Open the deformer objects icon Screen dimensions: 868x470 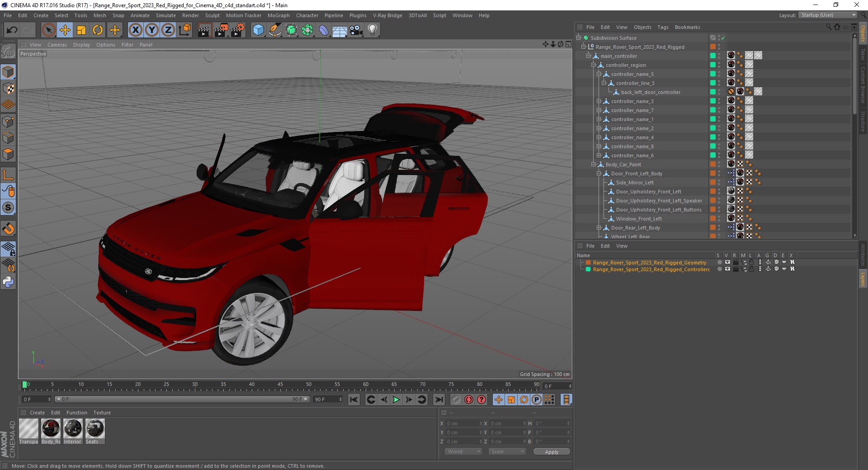pyautogui.click(x=324, y=30)
